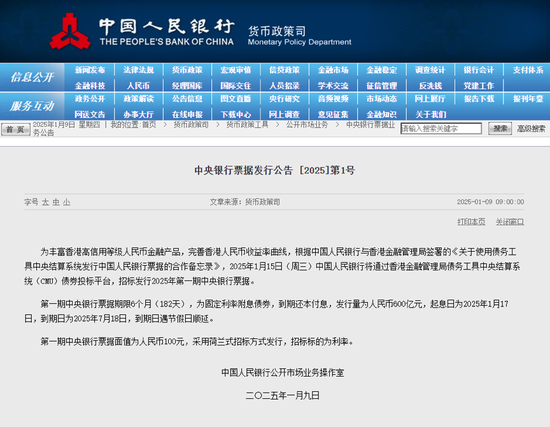Open the 信贷政策 navigation item
Image resolution: width=550 pixels, height=427 pixels.
pyautogui.click(x=284, y=70)
